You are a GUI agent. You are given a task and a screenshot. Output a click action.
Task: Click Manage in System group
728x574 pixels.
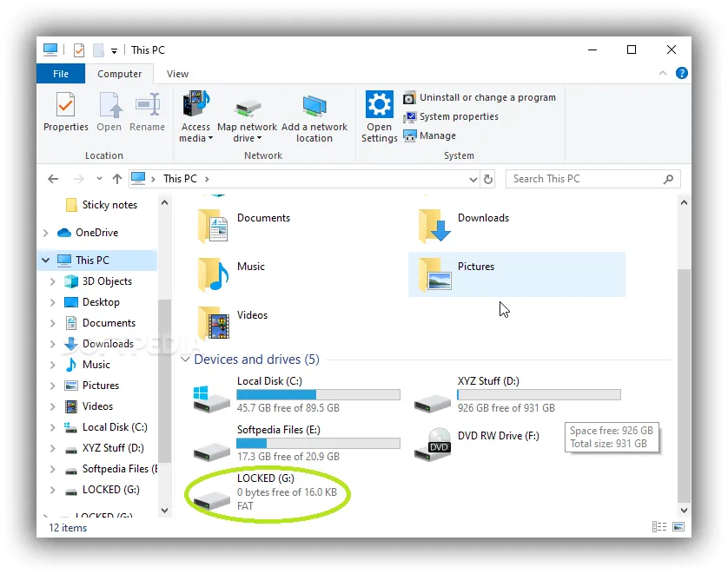click(x=430, y=135)
